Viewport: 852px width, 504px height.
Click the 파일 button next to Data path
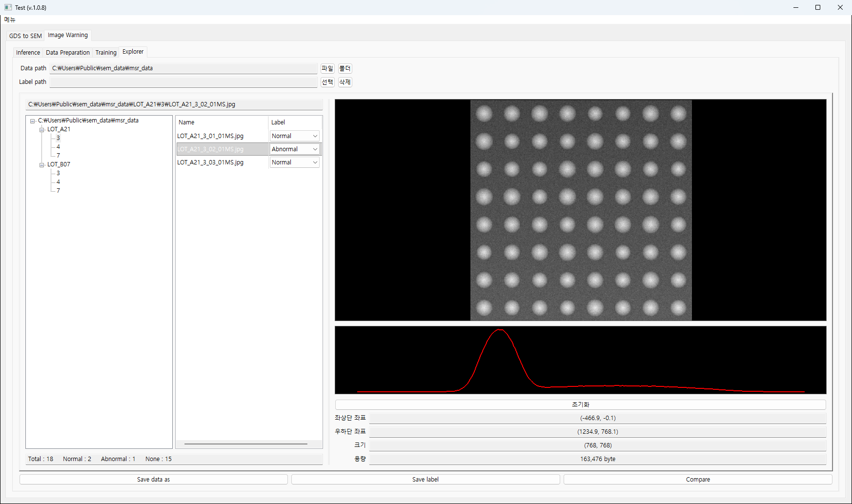(x=327, y=68)
